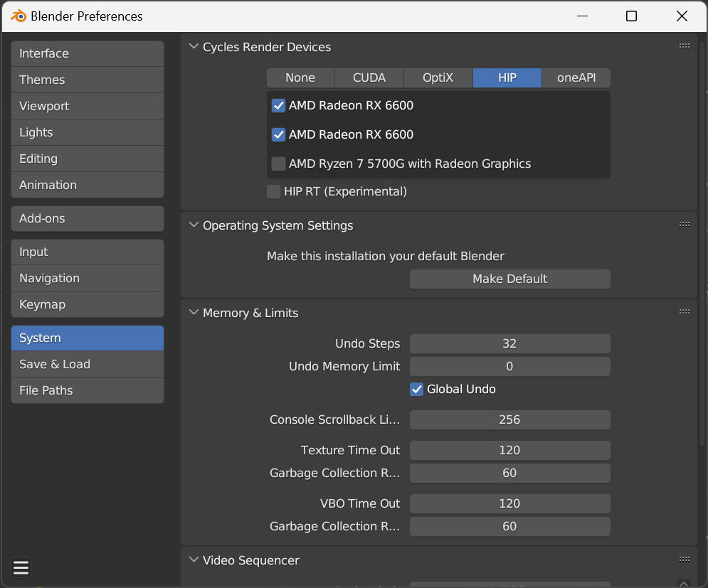The width and height of the screenshot is (708, 588).
Task: Enable HIP RT (Experimental)
Action: [x=273, y=191]
